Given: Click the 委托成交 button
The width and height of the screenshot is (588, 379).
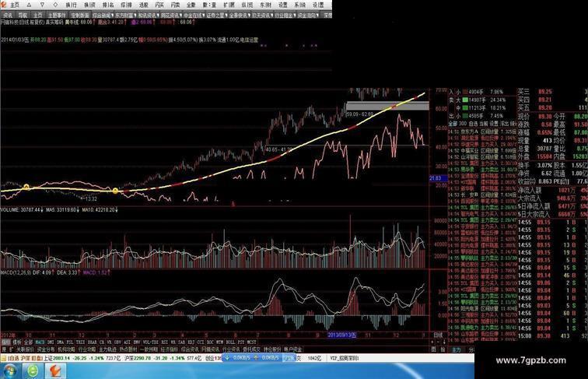Looking at the screenshot, I should (x=252, y=349).
